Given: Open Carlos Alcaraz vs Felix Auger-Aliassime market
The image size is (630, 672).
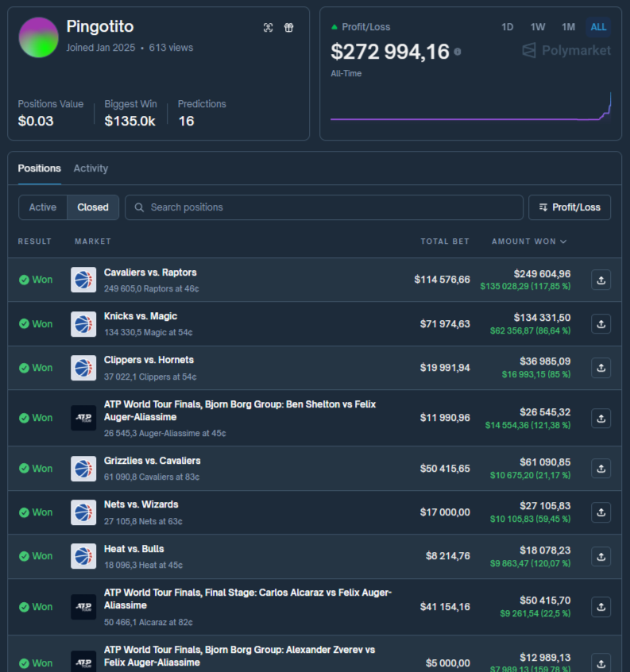Looking at the screenshot, I should point(248,599).
